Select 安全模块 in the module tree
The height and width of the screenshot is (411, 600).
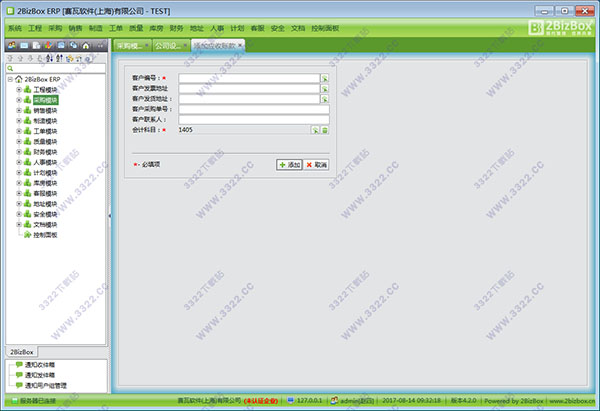45,214
